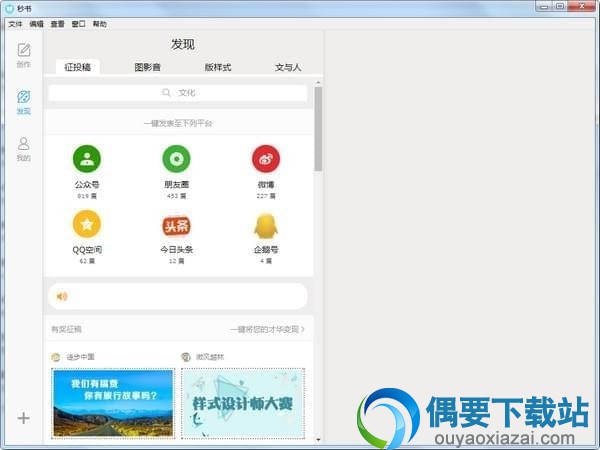600x450 pixels.
Task: Click the 徒步中国 avatar icon
Action: 56,357
